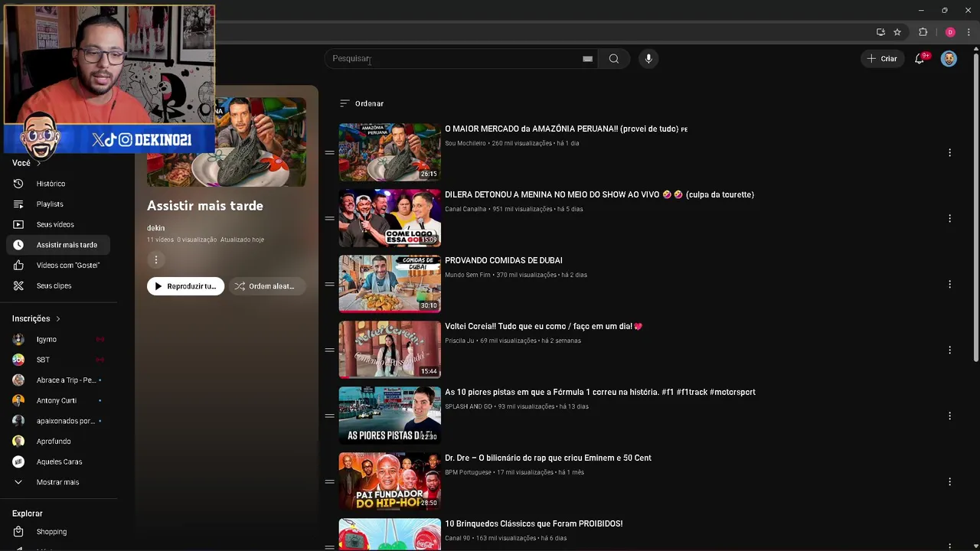Open Aprofundo subscription channel
Viewport: 980px width, 551px height.
coord(58,442)
